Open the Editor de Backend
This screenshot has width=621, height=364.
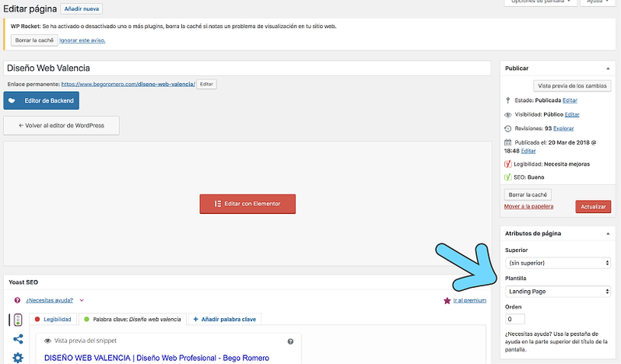(41, 100)
